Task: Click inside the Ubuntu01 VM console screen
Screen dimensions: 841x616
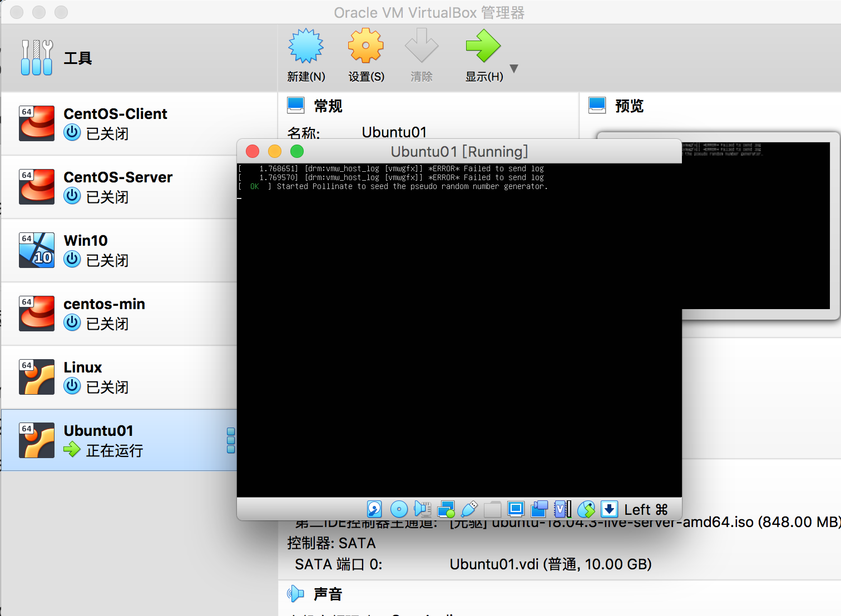Action: (459, 330)
